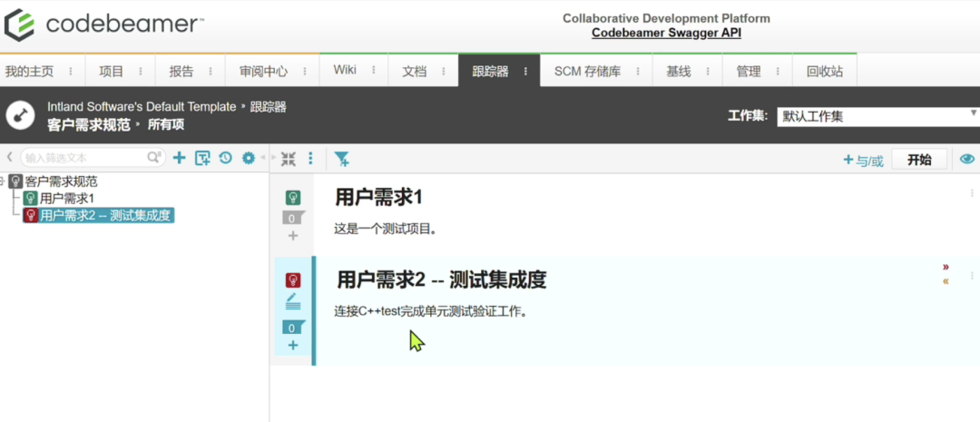The height and width of the screenshot is (422, 980).
Task: Select 用户需求1 in the tree
Action: coord(66,198)
